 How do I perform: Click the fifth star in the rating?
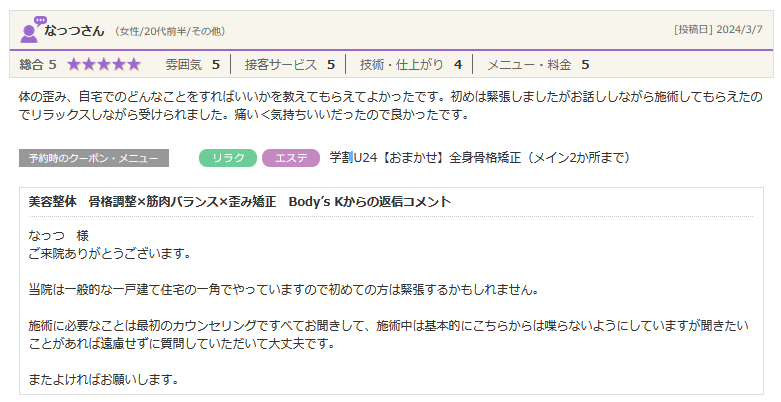point(133,65)
